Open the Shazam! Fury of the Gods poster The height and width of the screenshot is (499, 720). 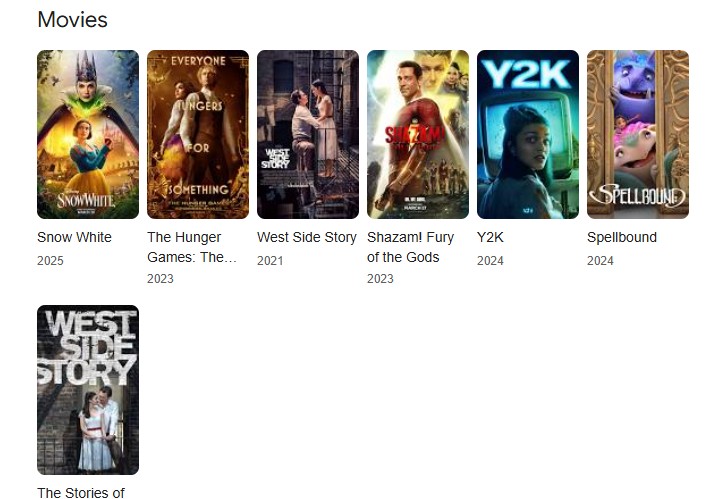pyautogui.click(x=418, y=134)
